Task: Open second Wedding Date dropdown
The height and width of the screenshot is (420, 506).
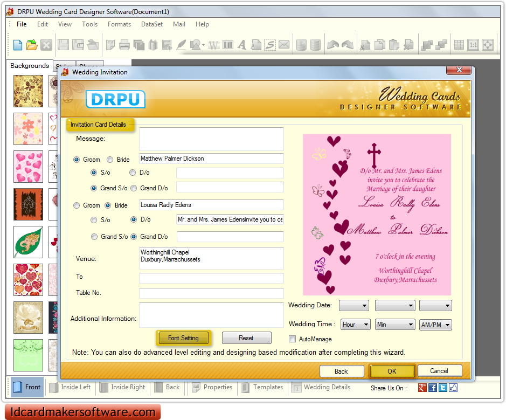Action: tap(394, 305)
